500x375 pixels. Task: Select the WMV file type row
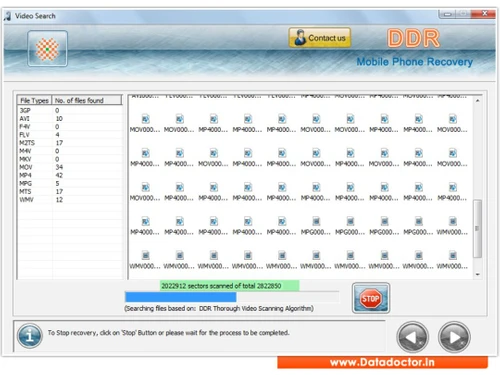point(70,200)
